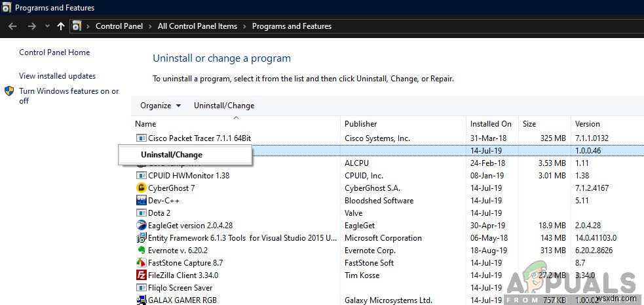644x305 pixels.
Task: Open the View installed updates link
Action: point(57,76)
